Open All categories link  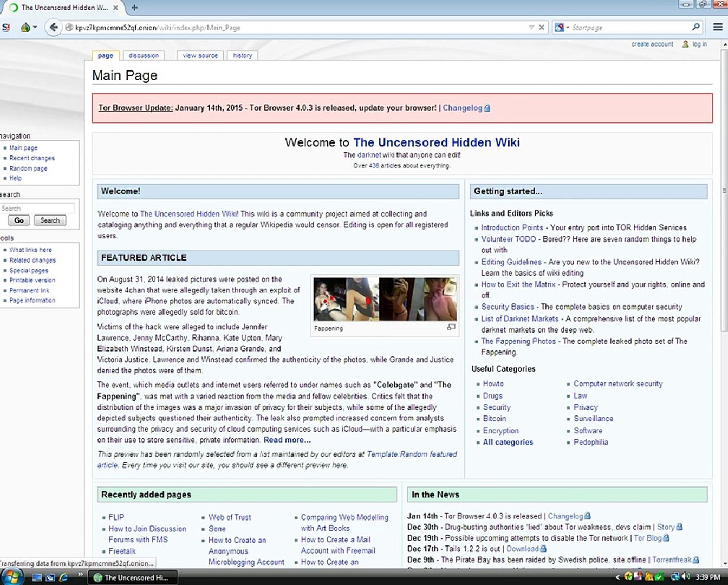pyautogui.click(x=508, y=442)
